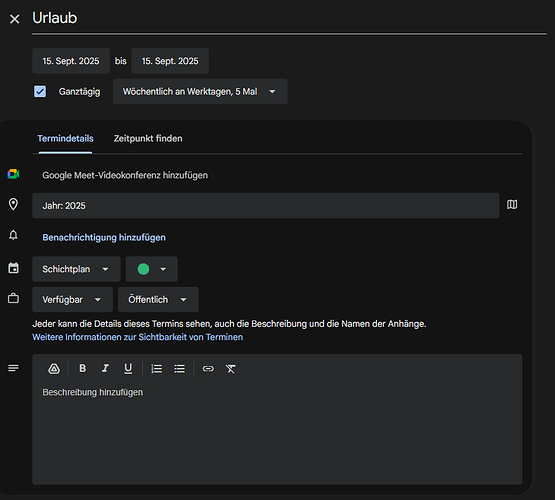Switch to the Zeitpunkt finden tab
Screen dimensions: 555x500
(148, 138)
